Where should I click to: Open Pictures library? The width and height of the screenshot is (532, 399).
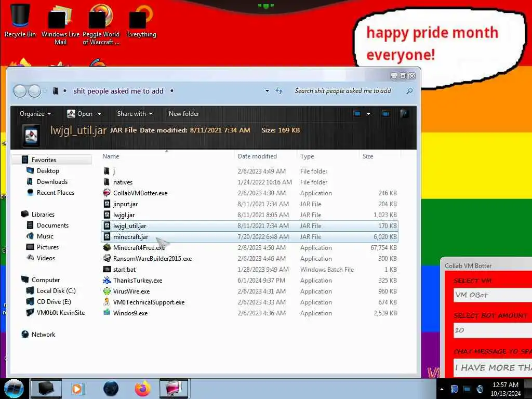(47, 247)
